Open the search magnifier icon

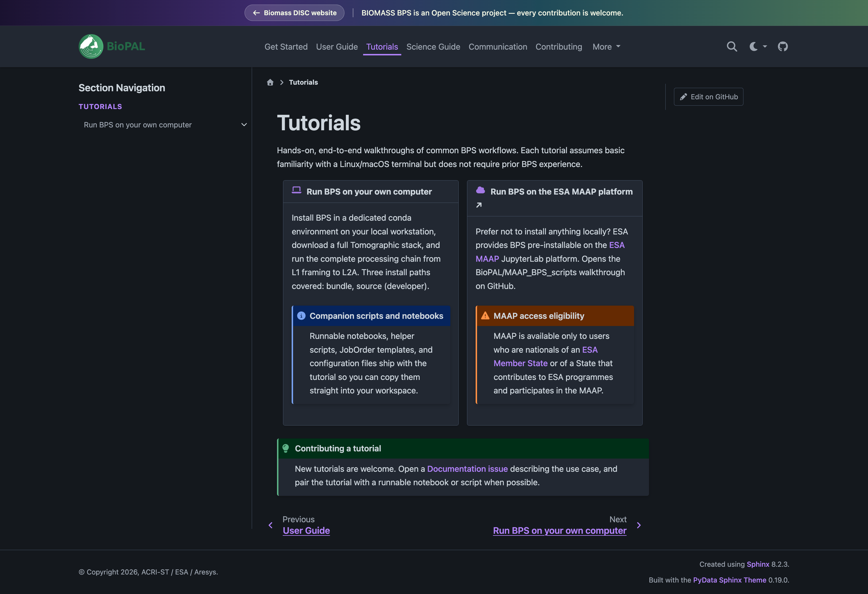732,47
